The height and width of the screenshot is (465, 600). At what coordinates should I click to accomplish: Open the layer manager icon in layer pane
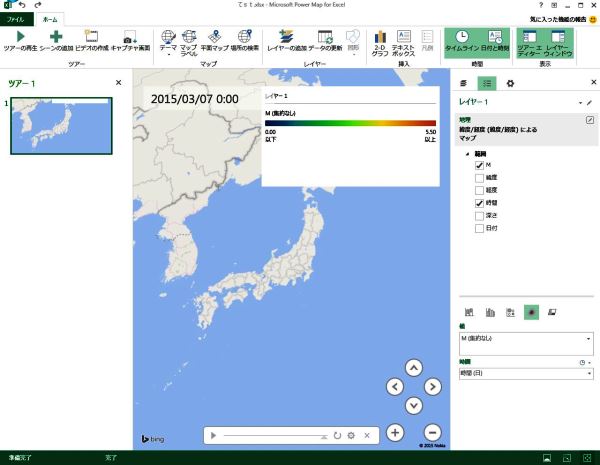tap(463, 83)
